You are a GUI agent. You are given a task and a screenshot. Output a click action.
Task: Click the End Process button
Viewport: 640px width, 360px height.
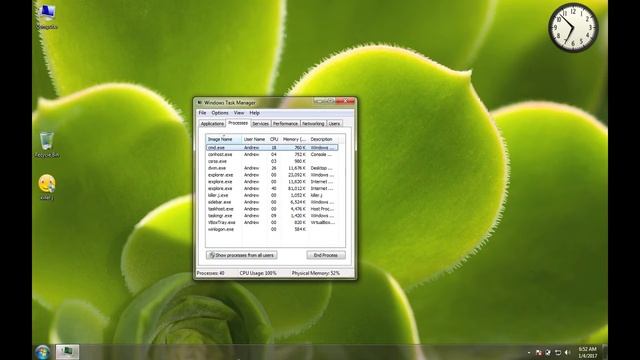coord(326,255)
